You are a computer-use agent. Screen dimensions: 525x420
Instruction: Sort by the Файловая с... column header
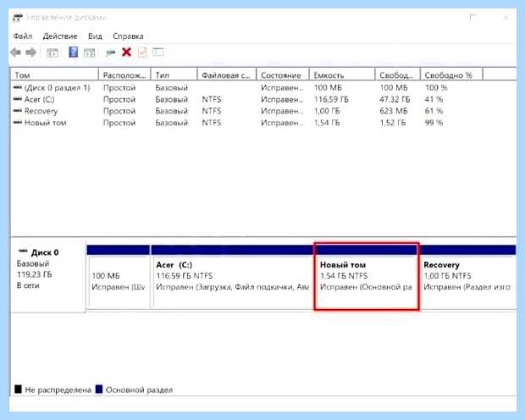pyautogui.click(x=227, y=75)
